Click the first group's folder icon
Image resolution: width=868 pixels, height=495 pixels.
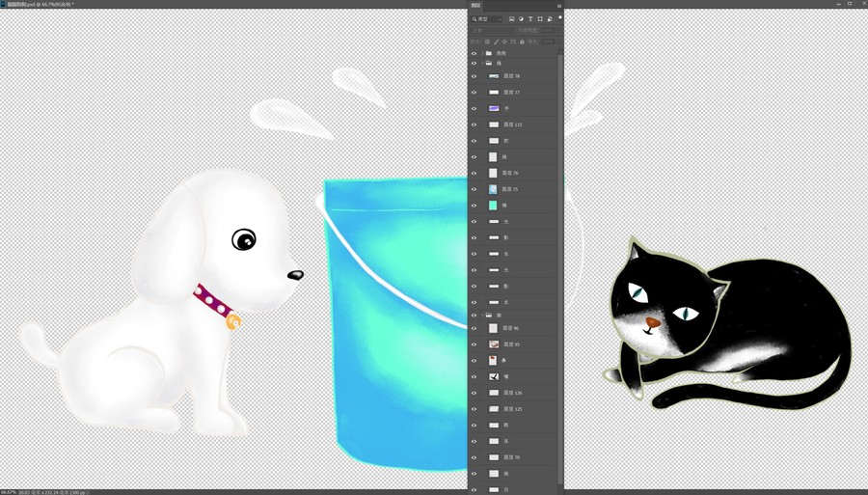click(x=489, y=53)
